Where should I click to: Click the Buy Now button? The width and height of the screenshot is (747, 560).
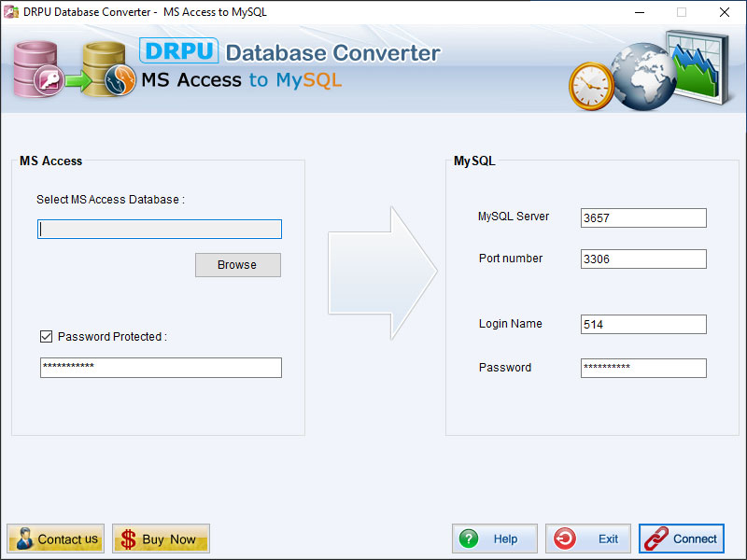pyautogui.click(x=161, y=539)
